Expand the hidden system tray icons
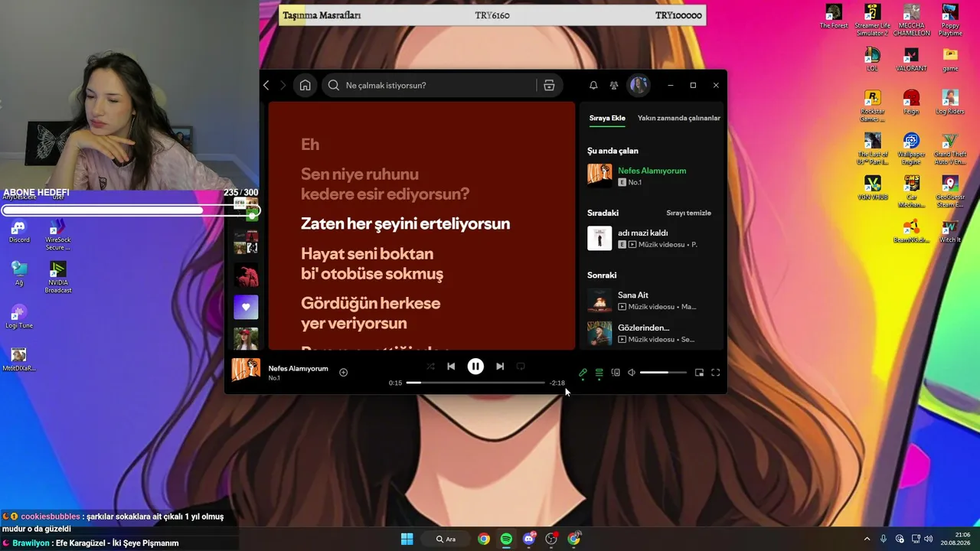The image size is (980, 551). click(x=867, y=539)
